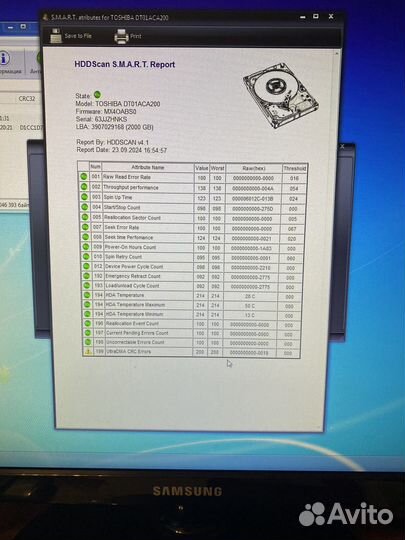This screenshot has height=540, width=405.
Task: Click the Attribute Name column header
Action: click(148, 167)
